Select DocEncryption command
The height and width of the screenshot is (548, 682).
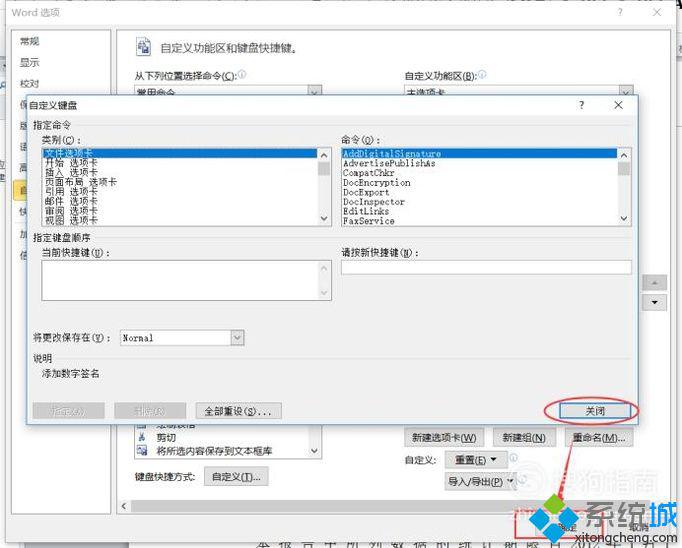point(479,183)
